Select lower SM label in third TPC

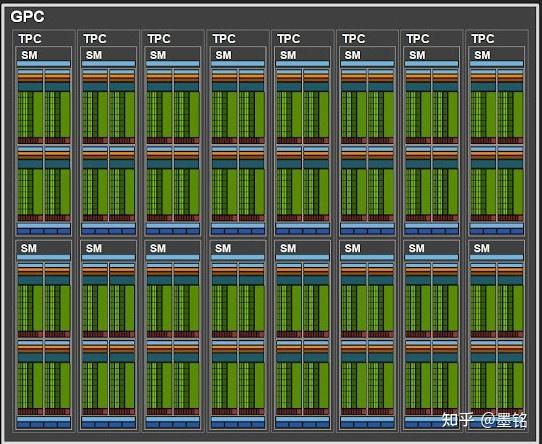[x=158, y=248]
